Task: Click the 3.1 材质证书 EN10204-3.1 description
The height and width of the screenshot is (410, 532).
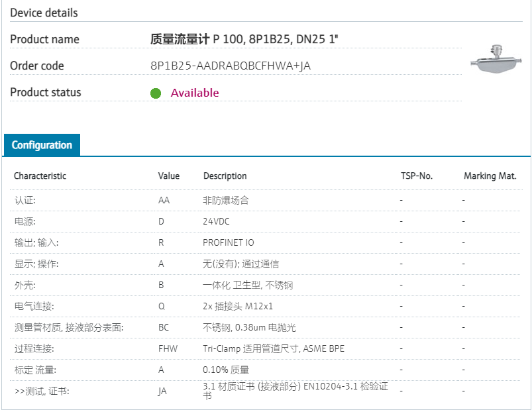Action: pos(295,391)
